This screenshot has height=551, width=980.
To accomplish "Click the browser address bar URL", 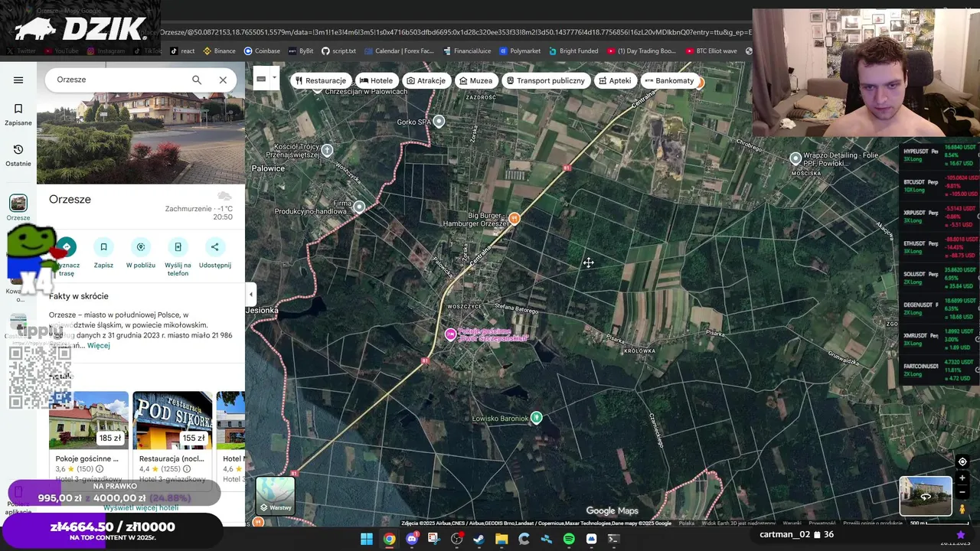I will [456, 32].
